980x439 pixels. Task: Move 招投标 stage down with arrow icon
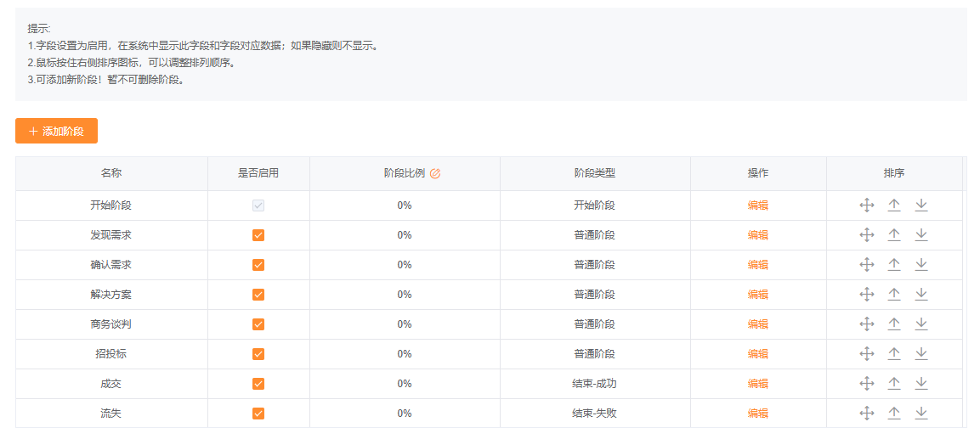(921, 353)
